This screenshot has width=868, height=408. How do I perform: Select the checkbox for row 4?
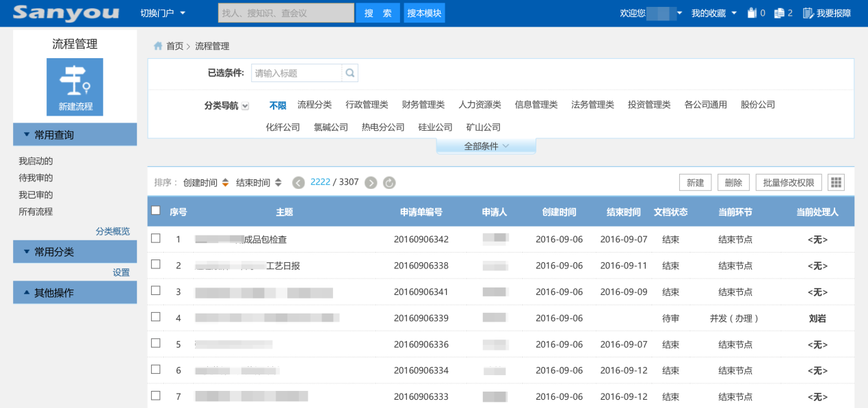click(156, 317)
